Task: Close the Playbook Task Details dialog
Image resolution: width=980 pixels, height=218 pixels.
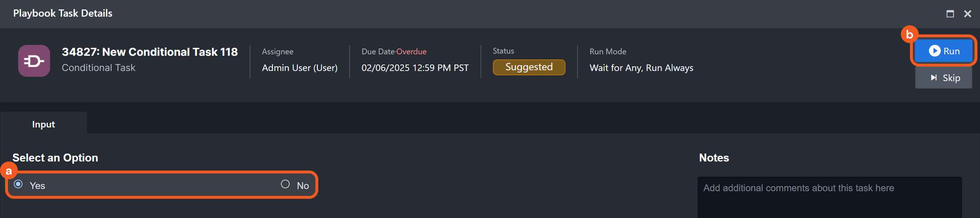Action: tap(968, 14)
